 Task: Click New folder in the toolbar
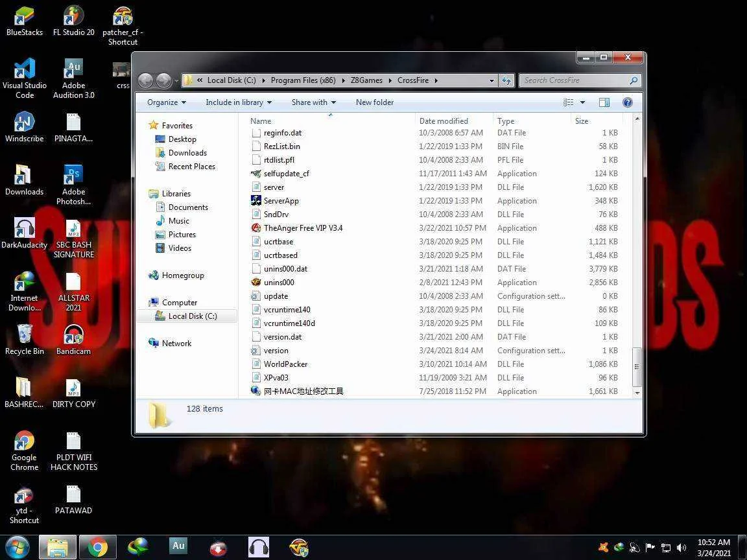[374, 102]
